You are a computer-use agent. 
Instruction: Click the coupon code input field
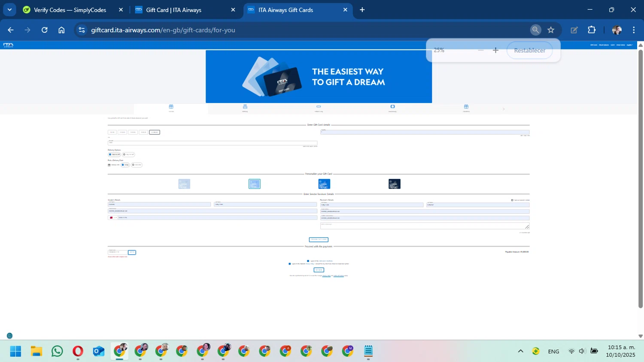(118, 252)
